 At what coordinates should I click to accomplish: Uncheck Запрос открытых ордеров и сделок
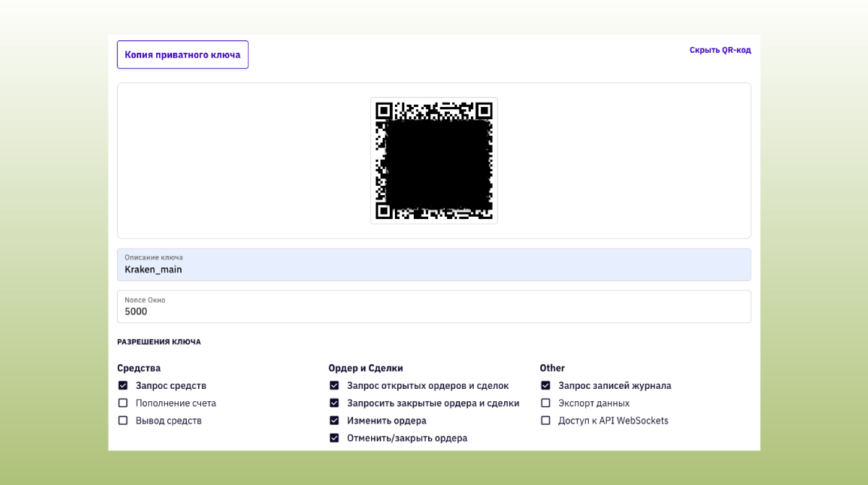click(x=334, y=385)
